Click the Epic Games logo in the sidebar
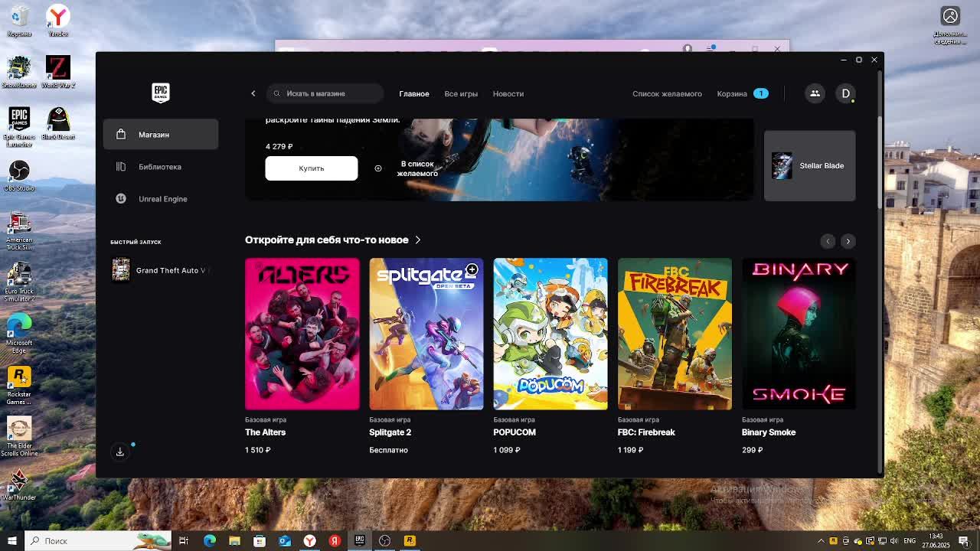980x551 pixels. (x=160, y=93)
